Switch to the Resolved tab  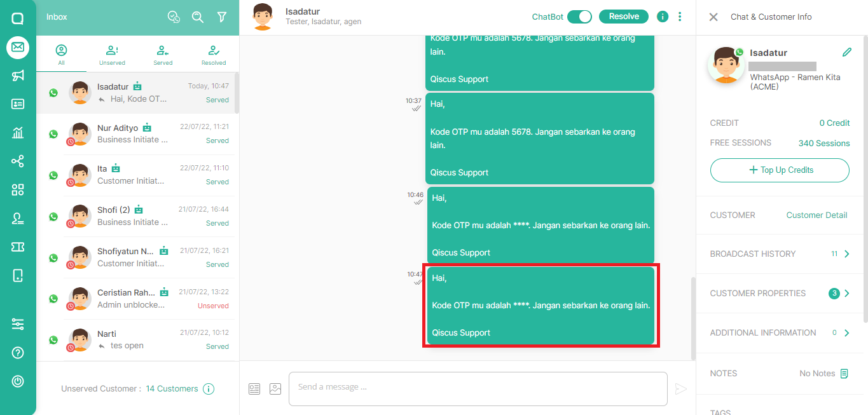pos(213,54)
